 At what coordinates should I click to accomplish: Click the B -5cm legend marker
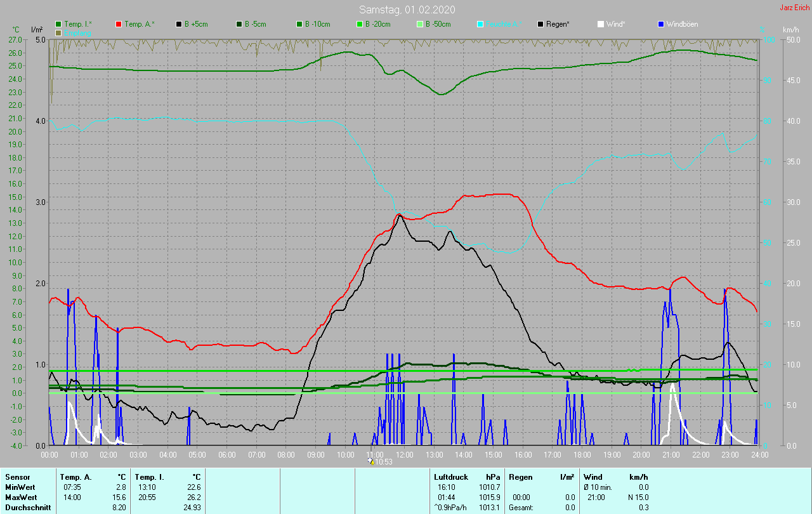240,24
